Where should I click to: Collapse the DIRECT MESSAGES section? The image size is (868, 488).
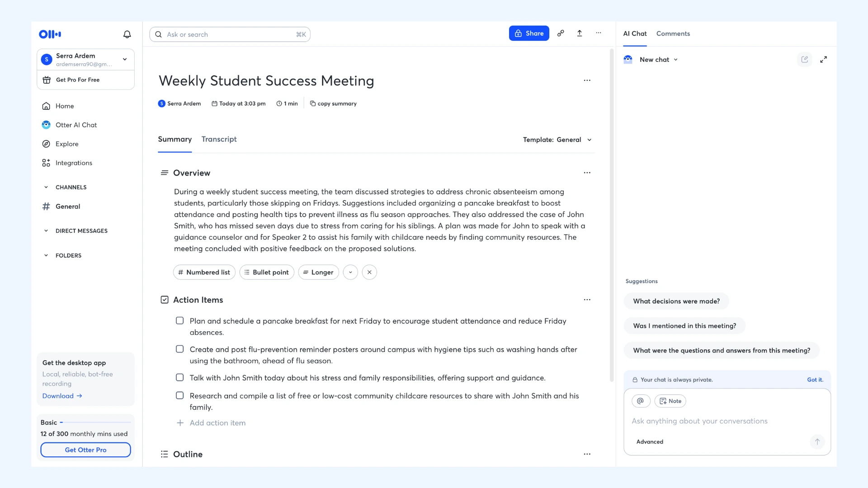[46, 231]
